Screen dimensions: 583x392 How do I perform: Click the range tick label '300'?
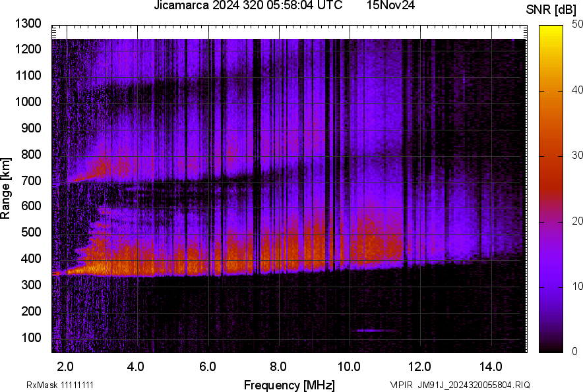(x=31, y=285)
